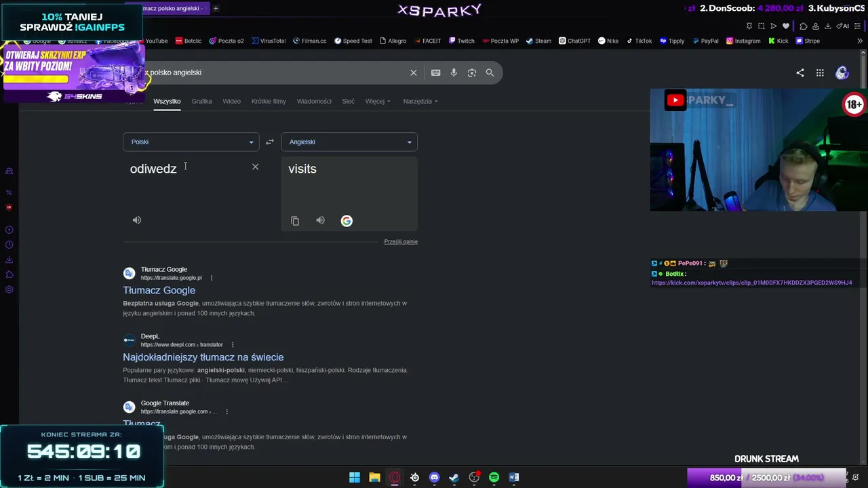Viewport: 868px width, 488px height.
Task: Open the Wiadomości tab
Action: pos(314,101)
